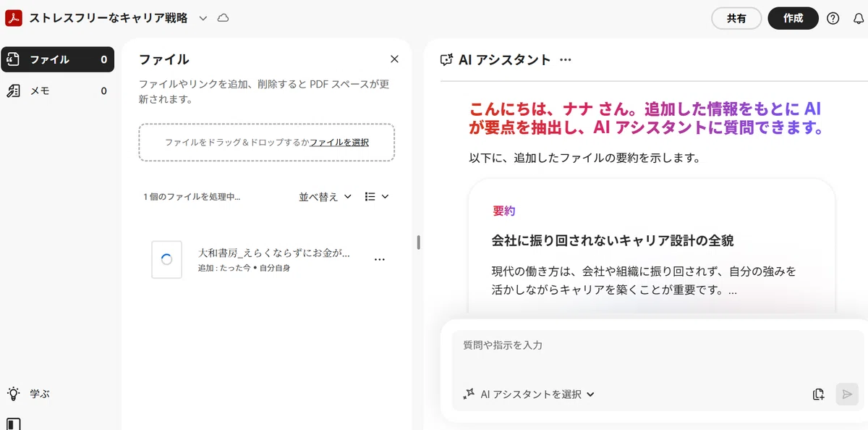868x430 pixels.
Task: Click the panel divider resize handle
Action: tap(418, 243)
